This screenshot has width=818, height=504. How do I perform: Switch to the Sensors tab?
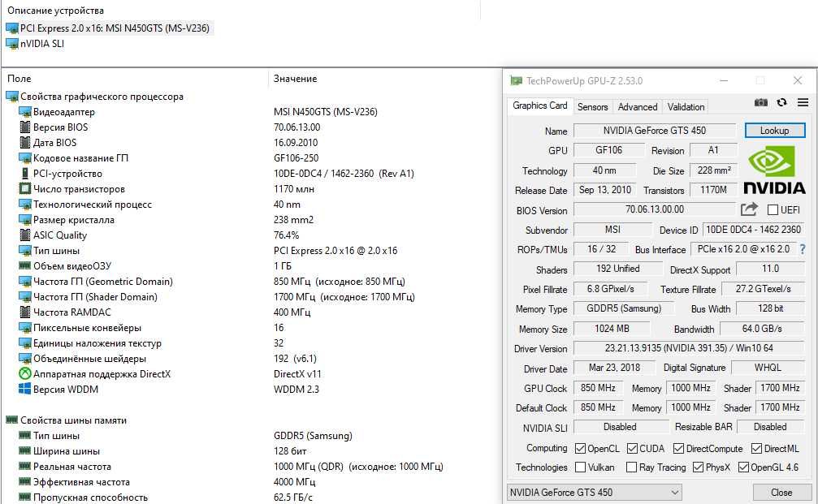(593, 107)
